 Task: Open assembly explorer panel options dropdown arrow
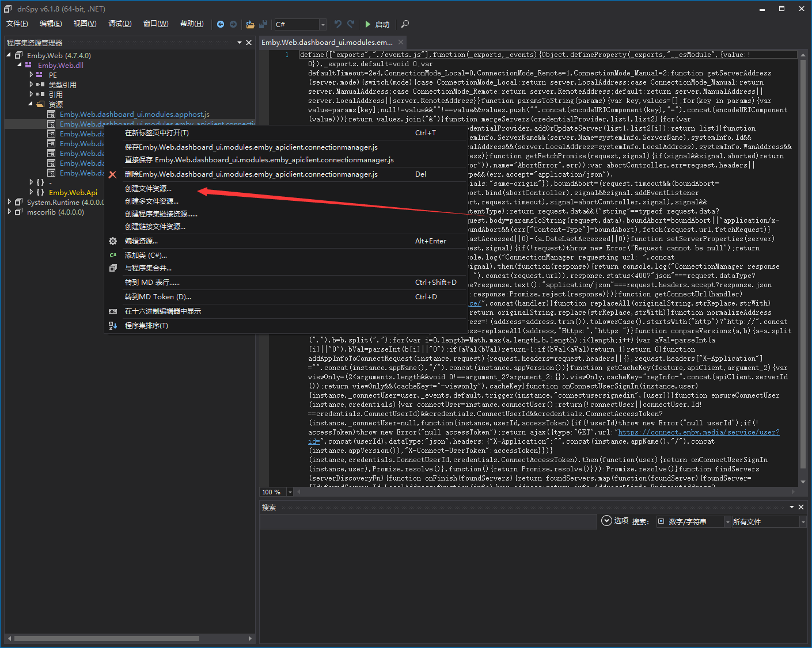click(x=240, y=43)
